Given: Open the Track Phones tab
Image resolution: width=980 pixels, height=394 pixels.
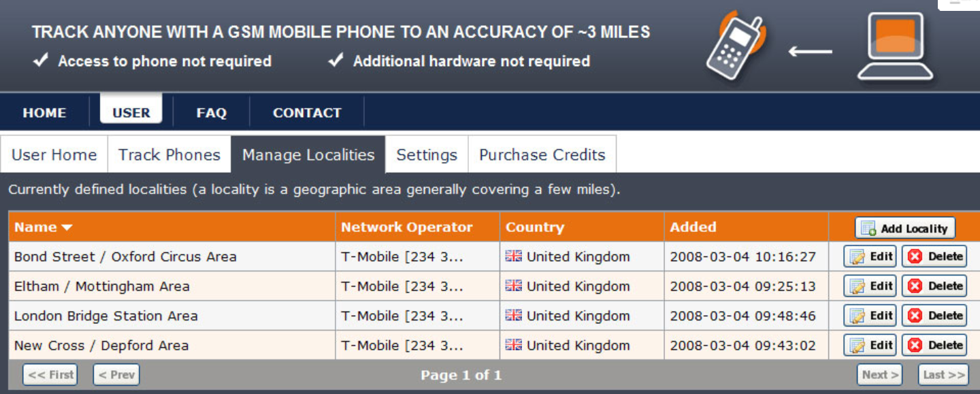Looking at the screenshot, I should pyautogui.click(x=169, y=154).
